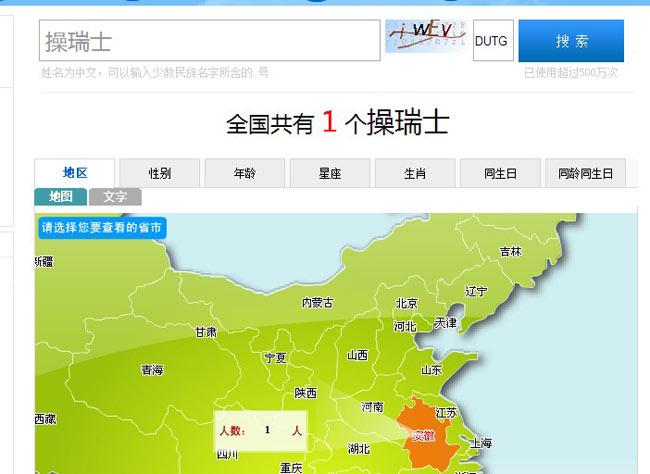Open the 年龄 tab
This screenshot has width=650, height=474.
coord(245,173)
